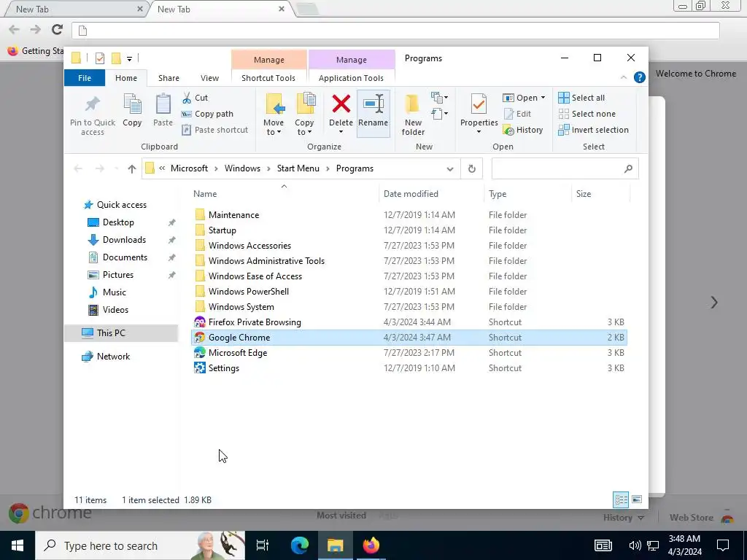Go up one folder level
The image size is (747, 560).
click(x=132, y=168)
